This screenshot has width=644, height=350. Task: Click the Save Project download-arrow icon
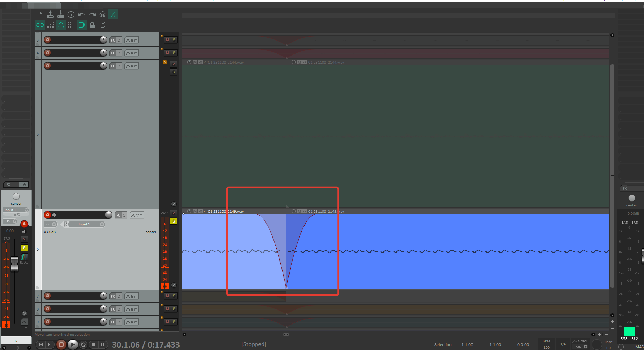61,14
